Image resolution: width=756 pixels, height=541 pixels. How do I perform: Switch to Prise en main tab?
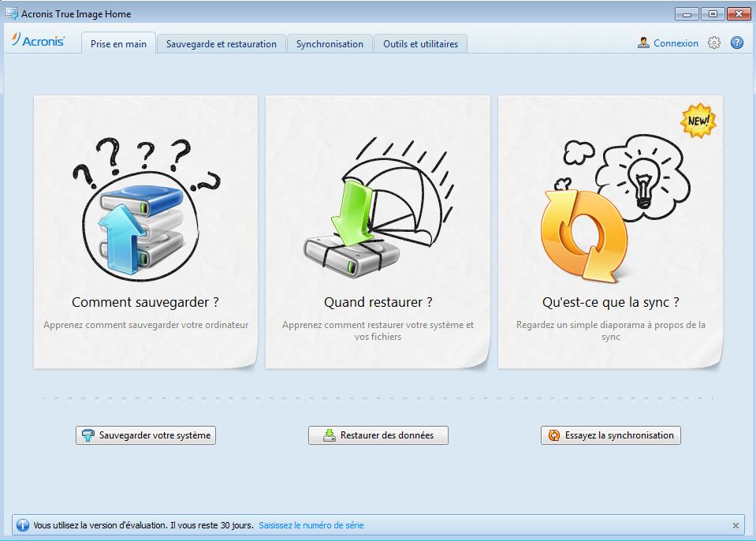[x=118, y=43]
